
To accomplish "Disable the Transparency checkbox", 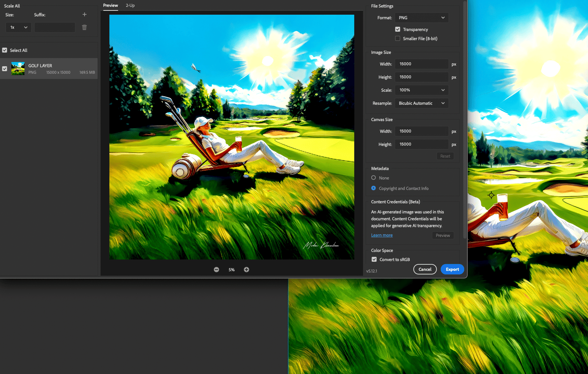I will coord(398,29).
